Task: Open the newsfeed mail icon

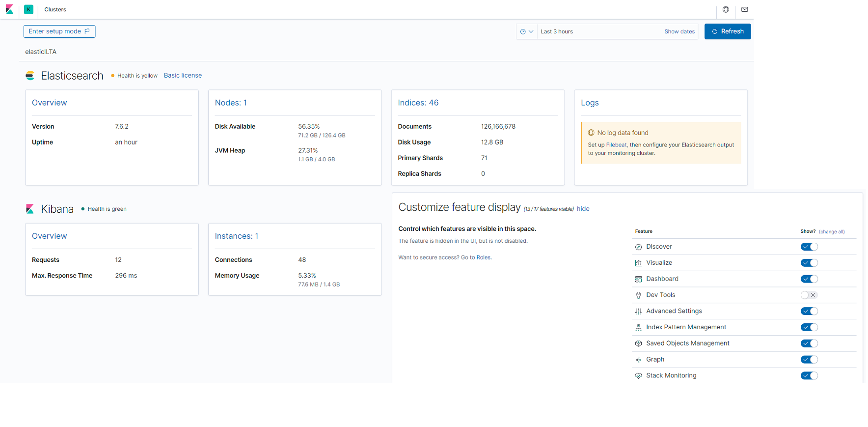Action: tap(744, 9)
